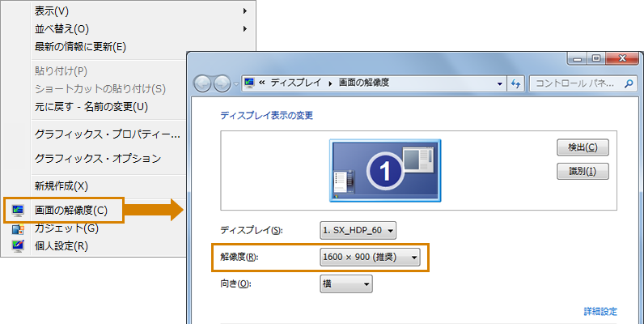Viewport: 644px width, 324px height.
Task: Close the screen resolution window
Action: [622, 59]
